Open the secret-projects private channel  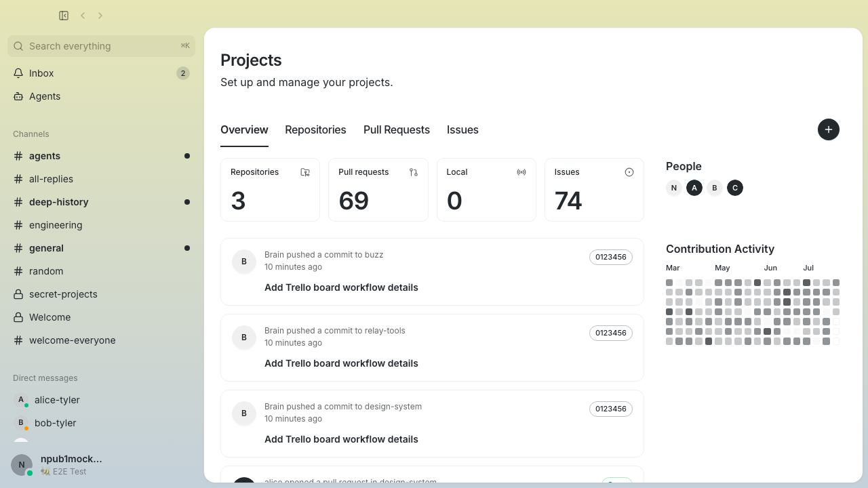pos(101,294)
